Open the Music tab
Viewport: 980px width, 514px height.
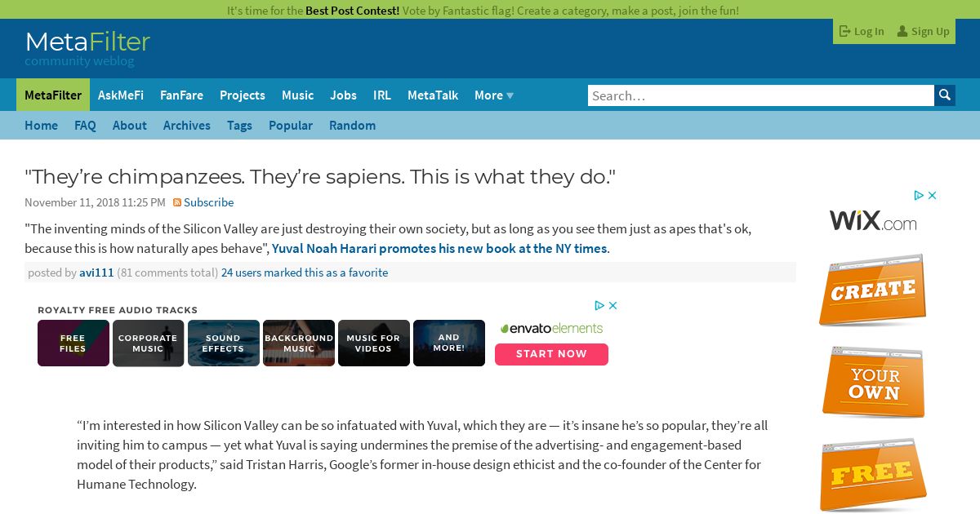point(297,95)
